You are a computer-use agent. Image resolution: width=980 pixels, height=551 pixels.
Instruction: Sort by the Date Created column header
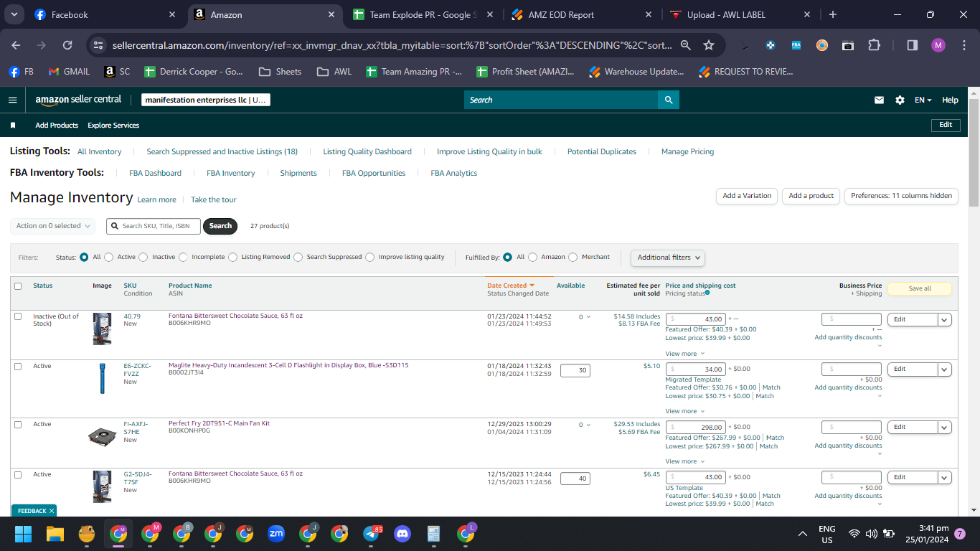point(511,286)
